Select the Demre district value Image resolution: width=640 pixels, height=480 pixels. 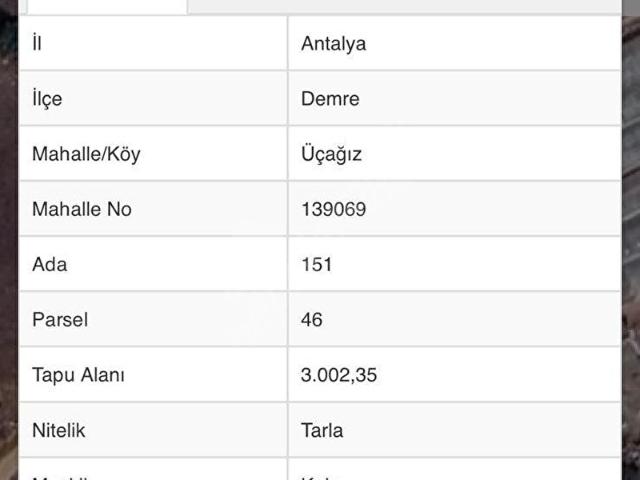point(330,99)
